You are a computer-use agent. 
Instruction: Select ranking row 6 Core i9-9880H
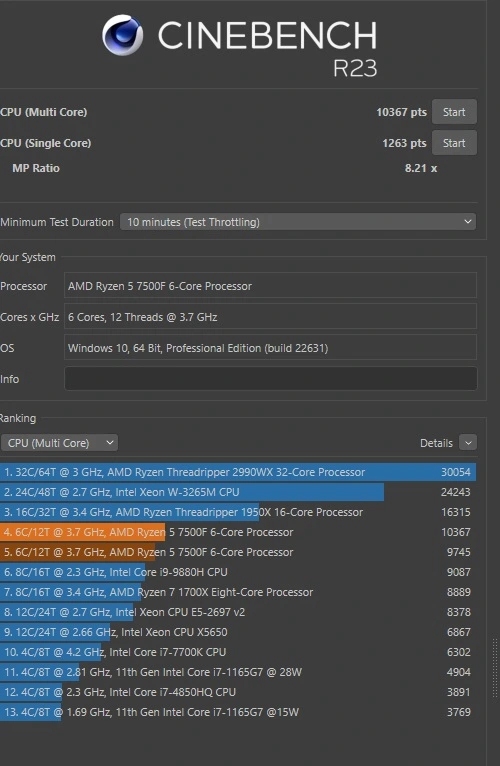coord(238,572)
